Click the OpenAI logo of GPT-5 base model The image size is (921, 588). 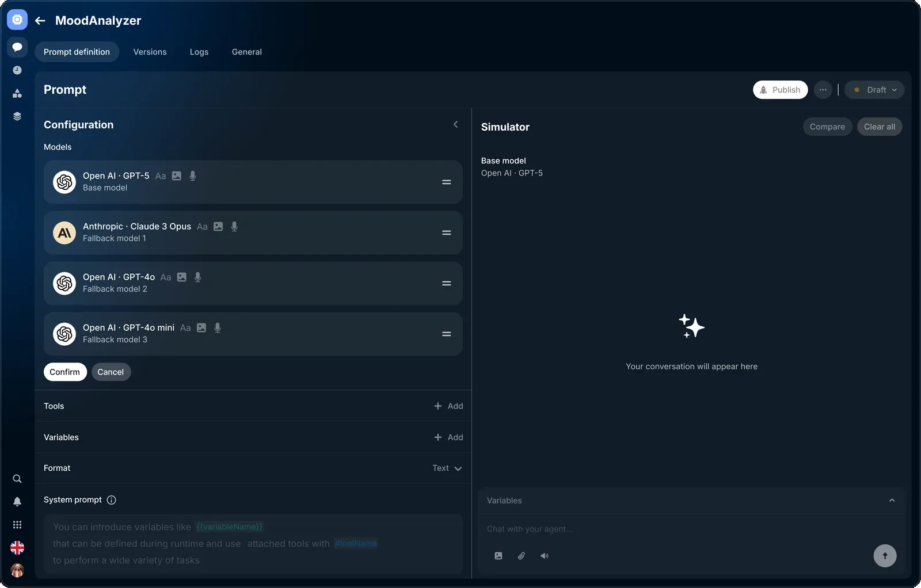click(x=64, y=182)
